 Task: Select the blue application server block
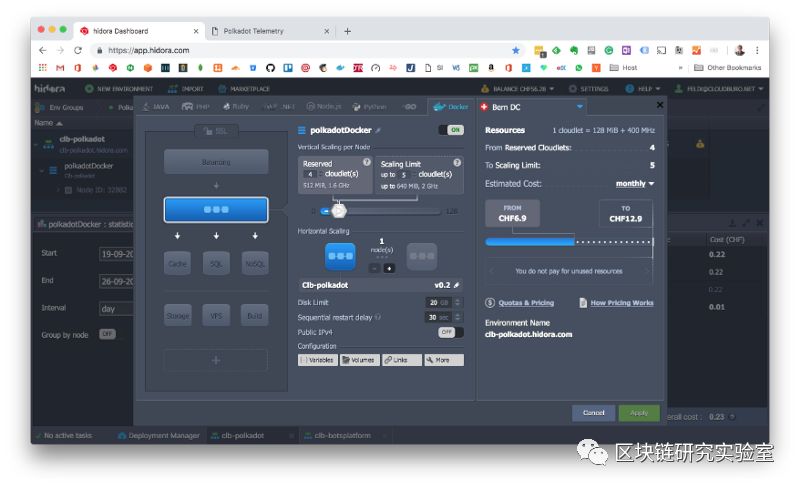click(216, 209)
